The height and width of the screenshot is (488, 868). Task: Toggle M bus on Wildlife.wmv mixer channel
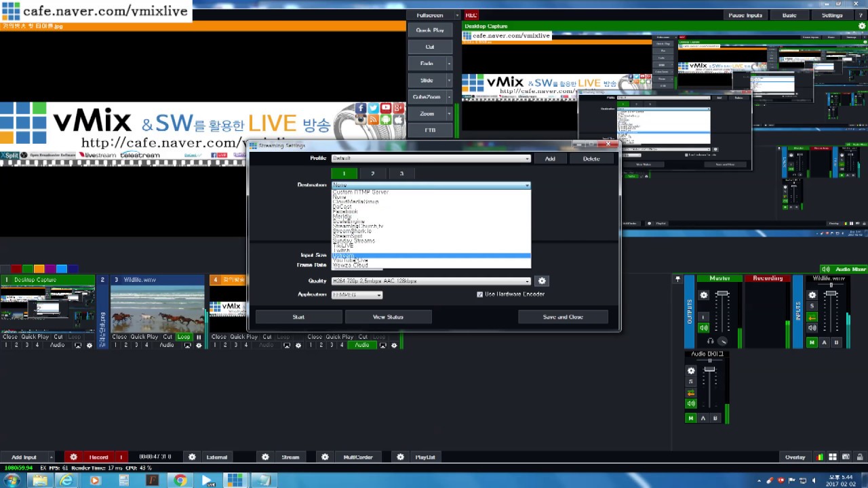pyautogui.click(x=812, y=342)
